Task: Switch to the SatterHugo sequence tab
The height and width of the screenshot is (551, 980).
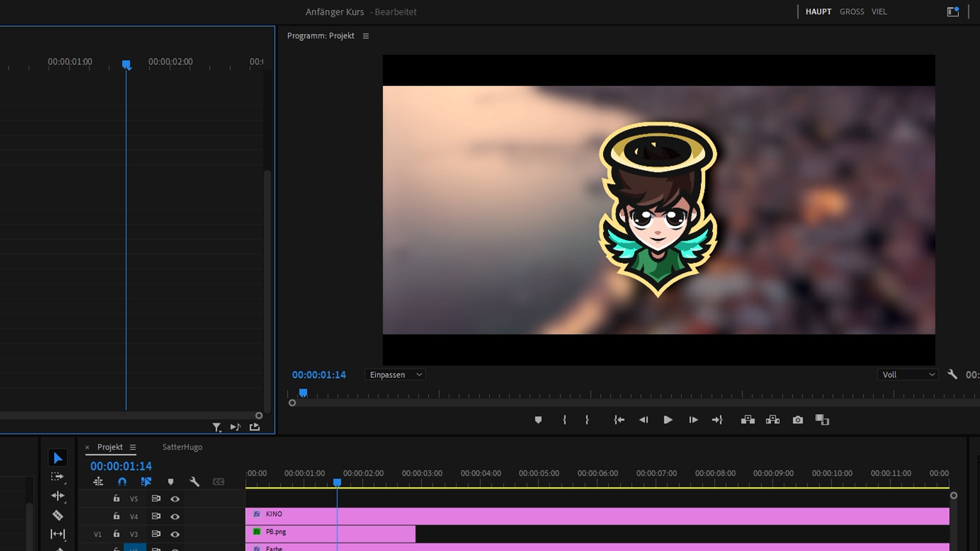Action: 182,447
